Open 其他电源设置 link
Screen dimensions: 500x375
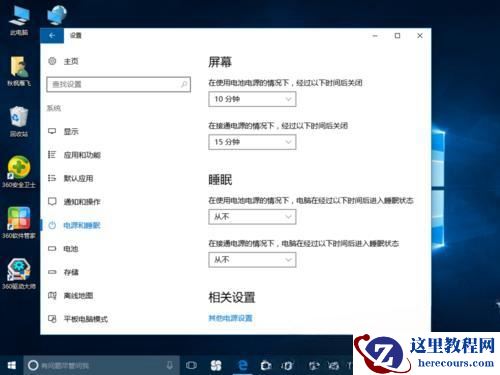(x=230, y=318)
